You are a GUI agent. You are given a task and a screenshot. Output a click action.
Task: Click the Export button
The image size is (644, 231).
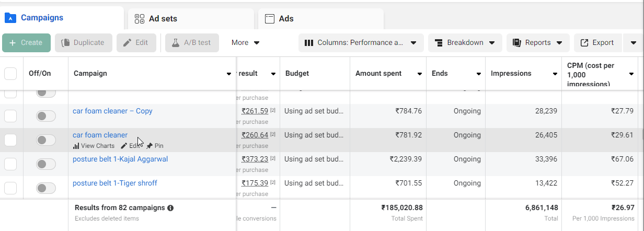tap(597, 43)
